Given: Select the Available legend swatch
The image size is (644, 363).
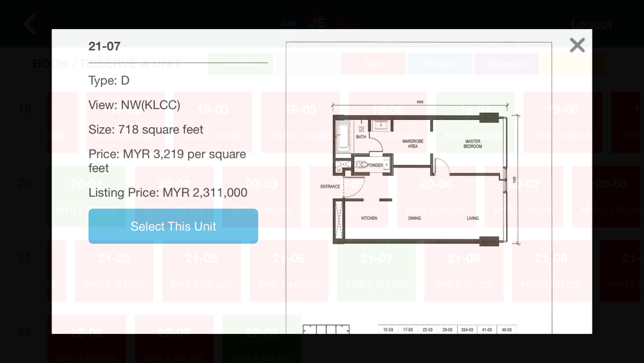Looking at the screenshot, I should click(240, 64).
